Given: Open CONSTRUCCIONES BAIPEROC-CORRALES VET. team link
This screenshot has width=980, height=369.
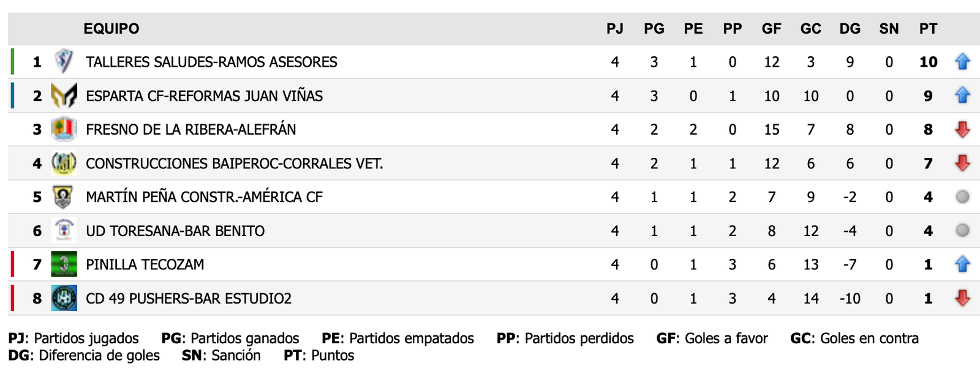Looking at the screenshot, I should [234, 164].
